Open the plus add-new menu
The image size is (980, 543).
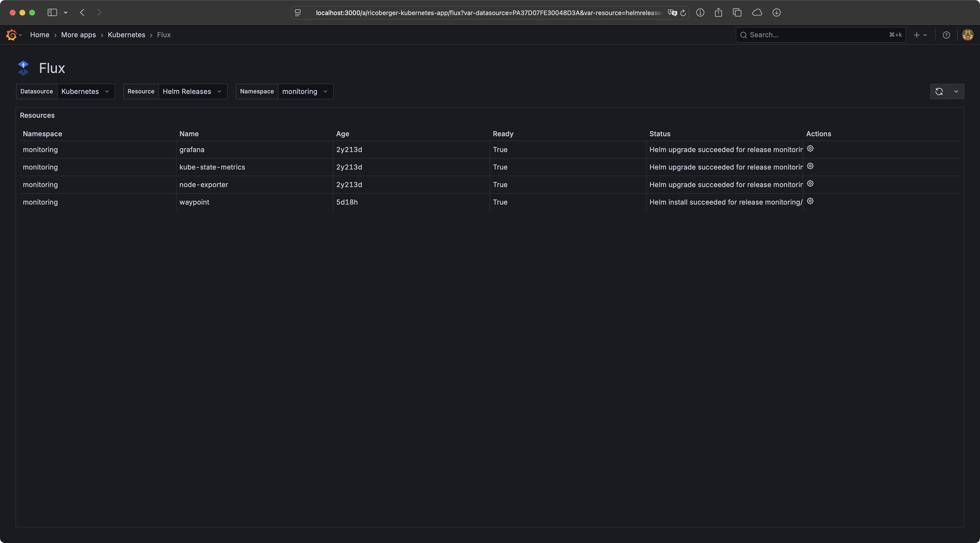tap(920, 35)
